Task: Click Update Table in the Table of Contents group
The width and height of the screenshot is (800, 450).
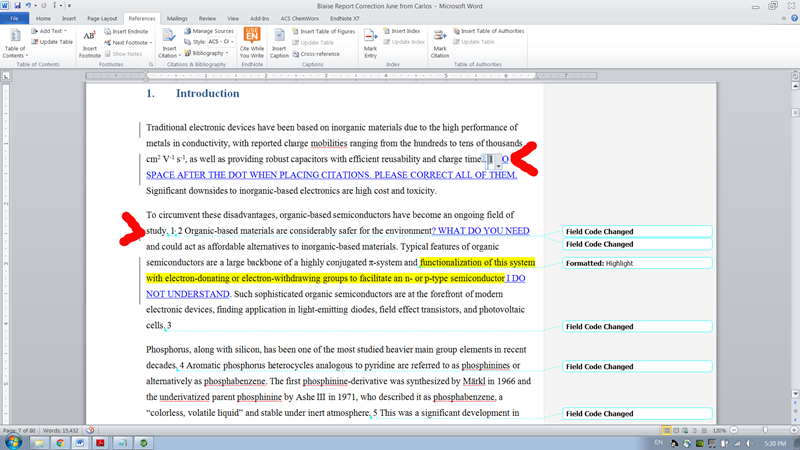Action: coord(52,42)
